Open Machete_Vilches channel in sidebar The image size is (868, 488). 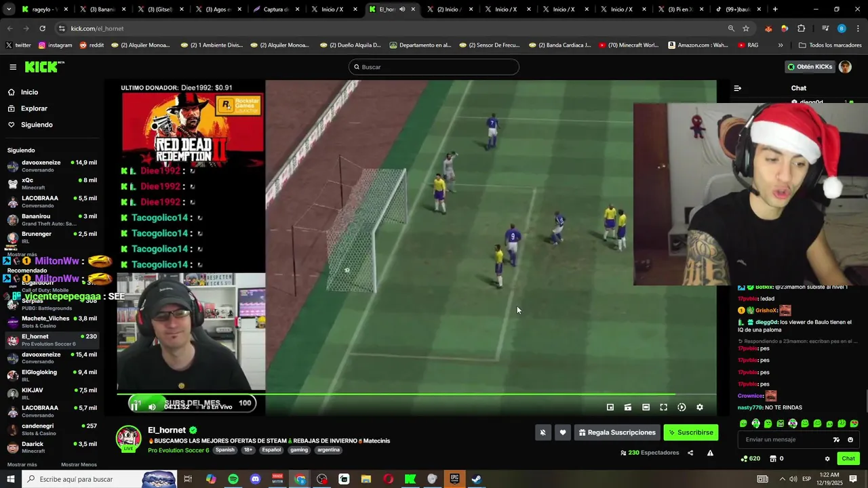click(x=52, y=322)
